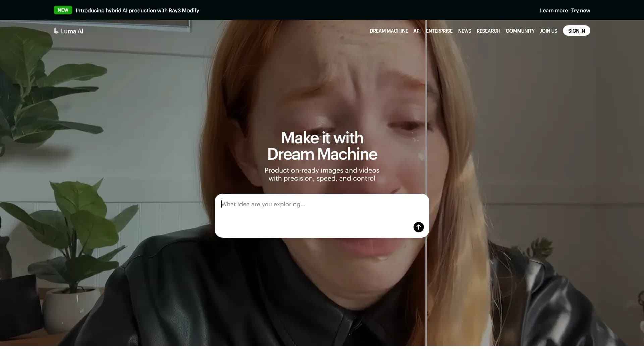The image size is (644, 362).
Task: Open the Join Us page
Action: point(548,31)
